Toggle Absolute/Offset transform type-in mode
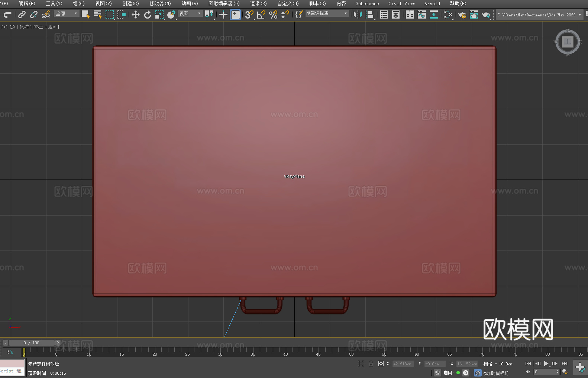 (x=381, y=364)
